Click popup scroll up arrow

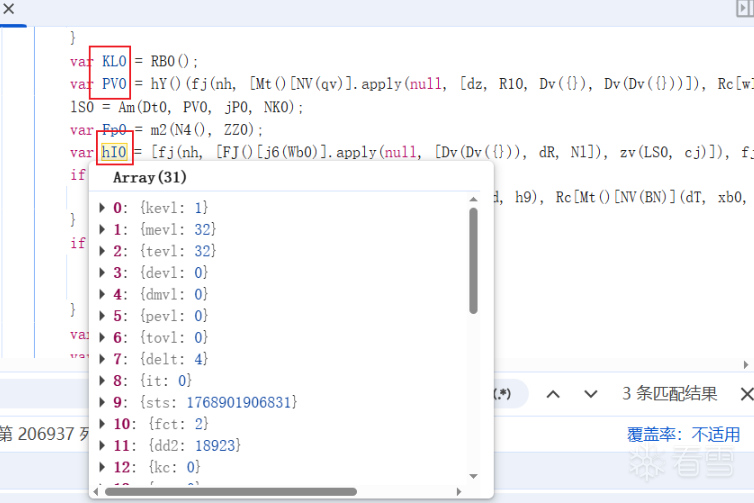pyautogui.click(x=474, y=199)
